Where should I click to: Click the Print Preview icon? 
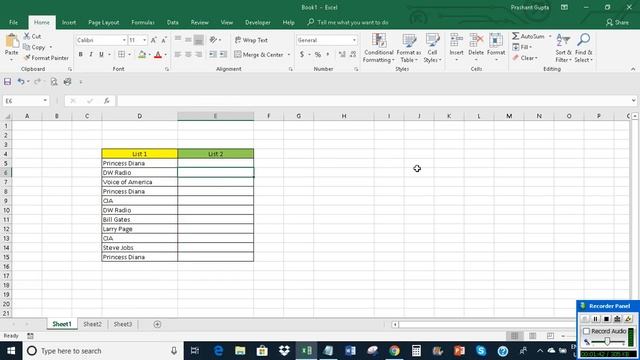tap(54, 82)
